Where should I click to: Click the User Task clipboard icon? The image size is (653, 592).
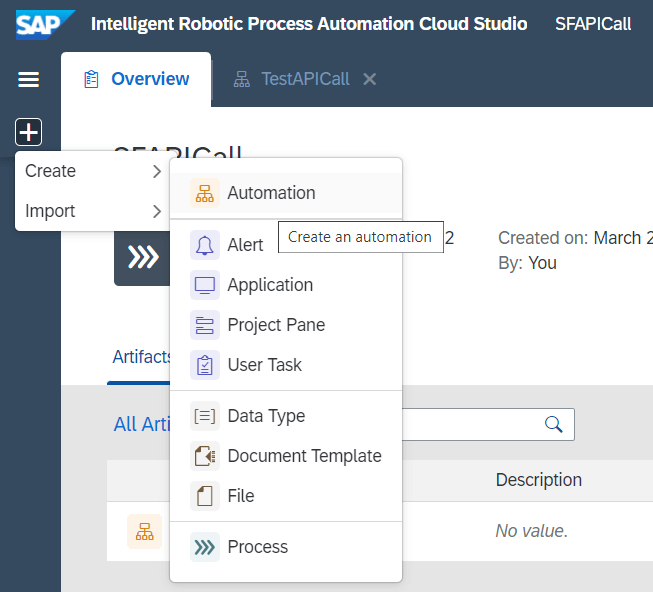point(204,365)
